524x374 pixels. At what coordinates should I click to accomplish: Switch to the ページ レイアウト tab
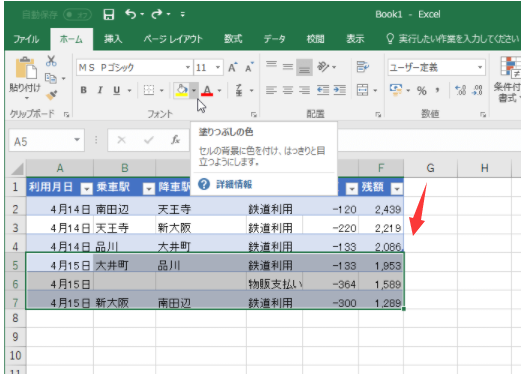[173, 39]
